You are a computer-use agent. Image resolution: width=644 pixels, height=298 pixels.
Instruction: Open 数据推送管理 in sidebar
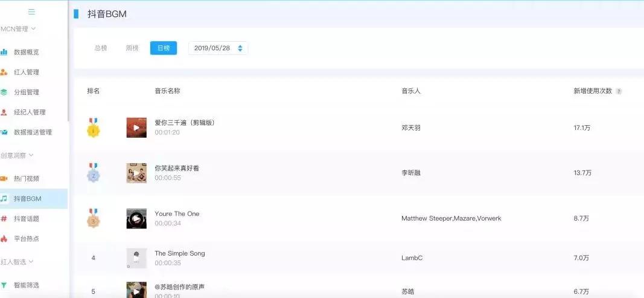coord(33,132)
